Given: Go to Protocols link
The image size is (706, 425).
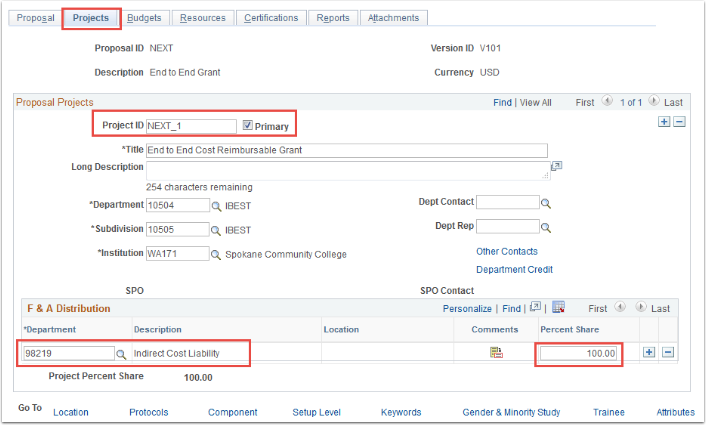Looking at the screenshot, I should pos(149,412).
